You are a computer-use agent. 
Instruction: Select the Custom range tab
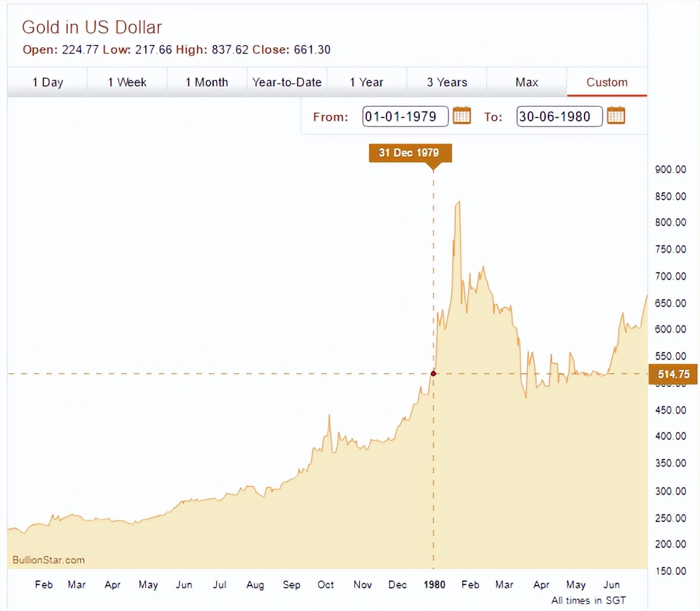point(607,82)
